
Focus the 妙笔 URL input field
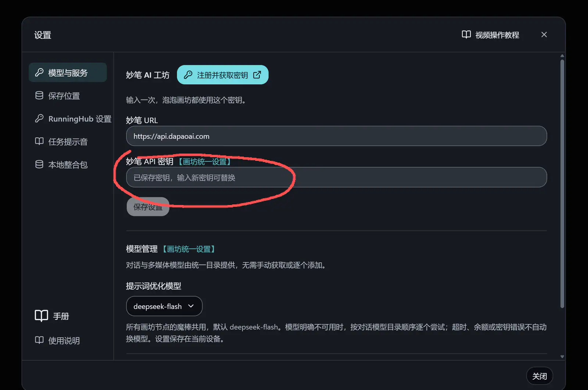(x=336, y=136)
